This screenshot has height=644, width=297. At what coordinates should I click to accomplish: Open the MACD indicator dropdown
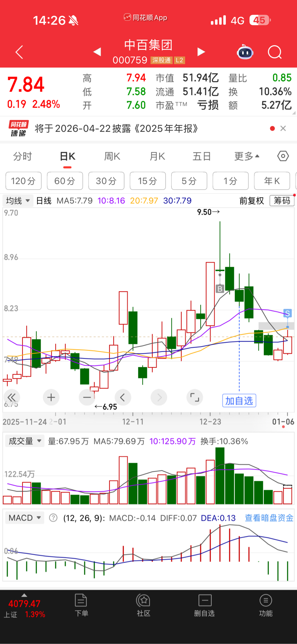(25, 518)
